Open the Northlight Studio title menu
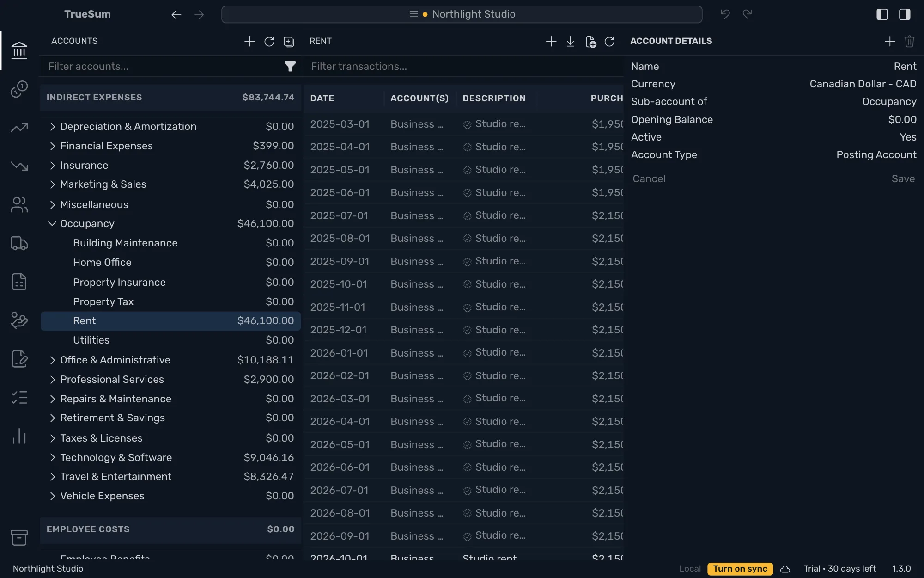Image resolution: width=924 pixels, height=578 pixels. (x=462, y=14)
